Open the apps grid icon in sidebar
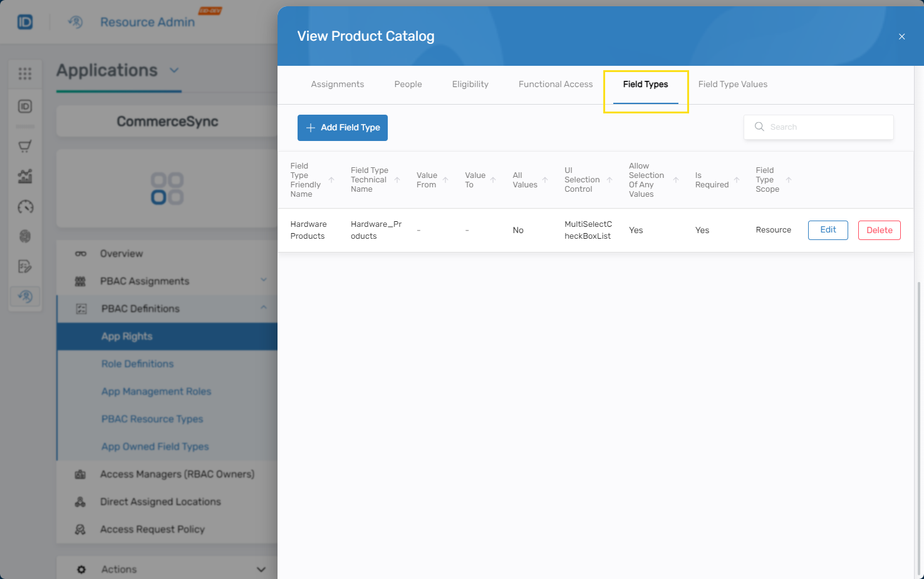924x579 pixels. pyautogui.click(x=25, y=74)
